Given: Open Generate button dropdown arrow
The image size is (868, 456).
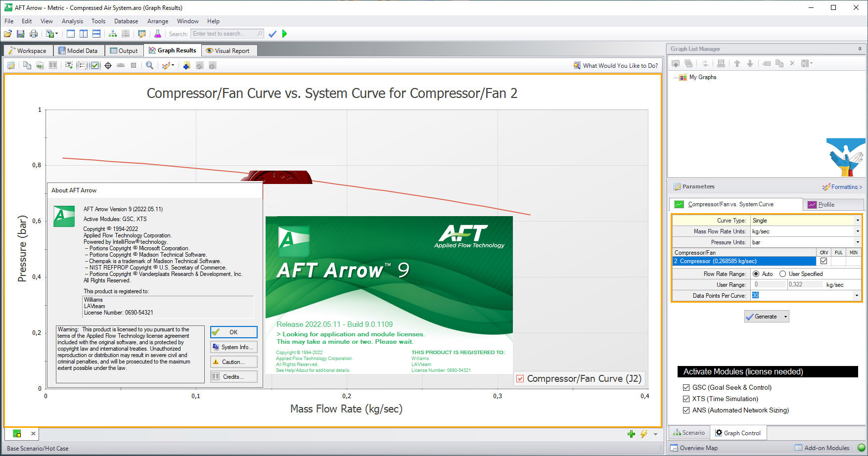Looking at the screenshot, I should (x=785, y=317).
